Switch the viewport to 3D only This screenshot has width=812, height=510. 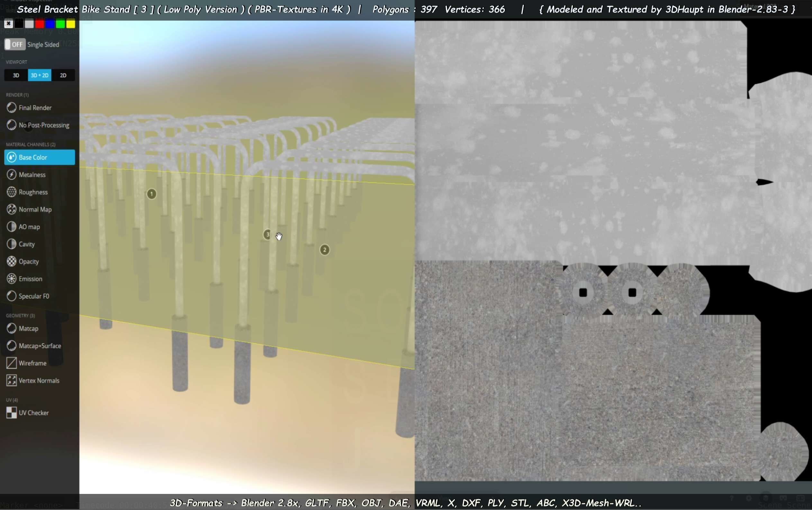(x=16, y=75)
